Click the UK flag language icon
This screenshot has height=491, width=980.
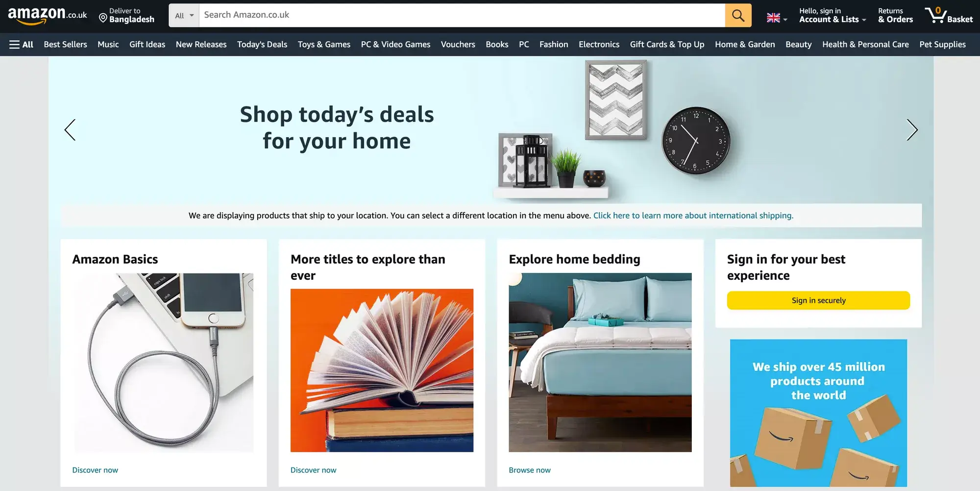click(x=773, y=18)
